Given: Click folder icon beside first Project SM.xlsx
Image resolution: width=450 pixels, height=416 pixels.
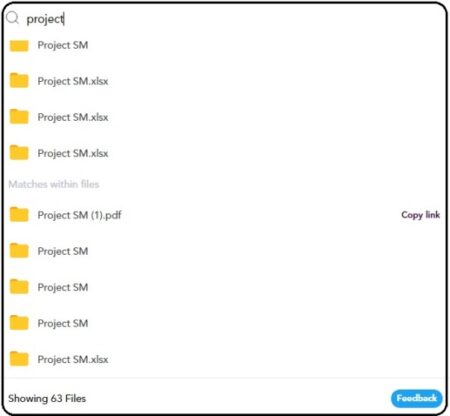Looking at the screenshot, I should coord(19,81).
